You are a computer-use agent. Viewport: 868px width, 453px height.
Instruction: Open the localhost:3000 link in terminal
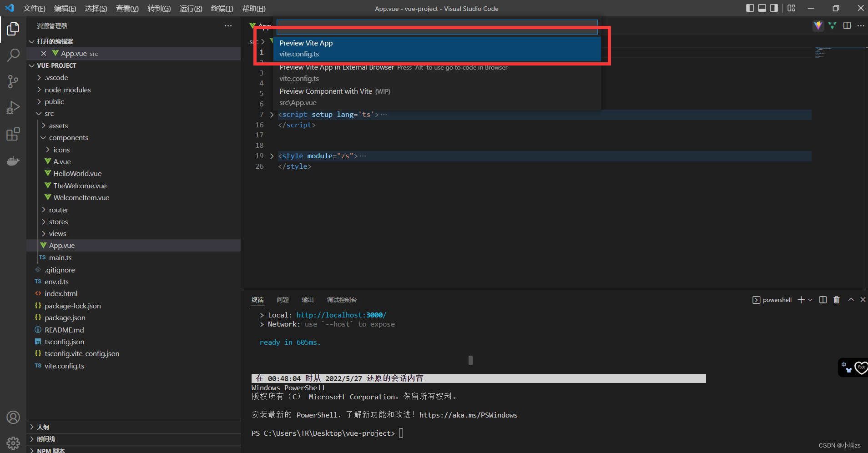pos(341,315)
